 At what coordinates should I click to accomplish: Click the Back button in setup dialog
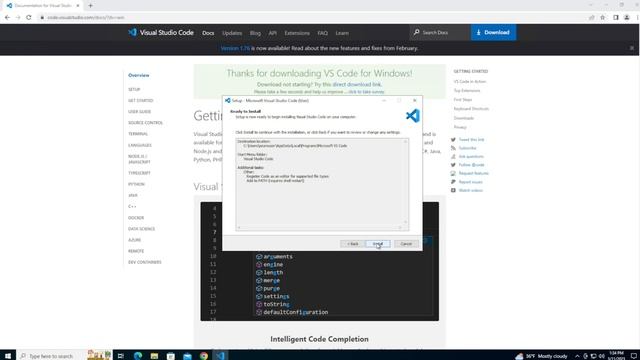pos(353,244)
